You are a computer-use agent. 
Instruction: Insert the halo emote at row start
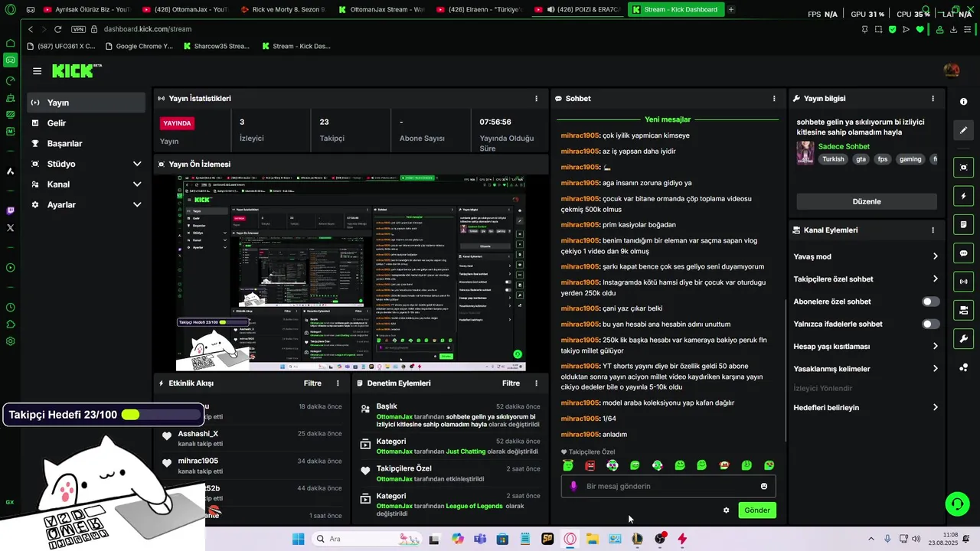[567, 465]
